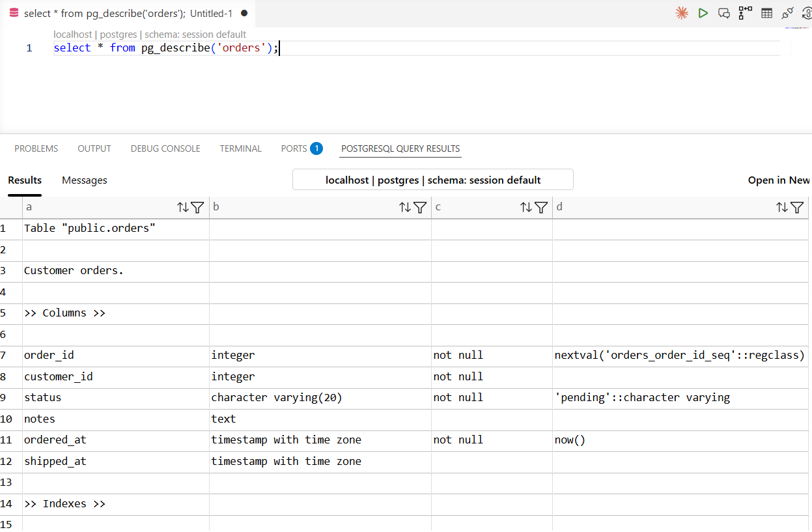Click the blue badge on PORTS tab

(316, 148)
